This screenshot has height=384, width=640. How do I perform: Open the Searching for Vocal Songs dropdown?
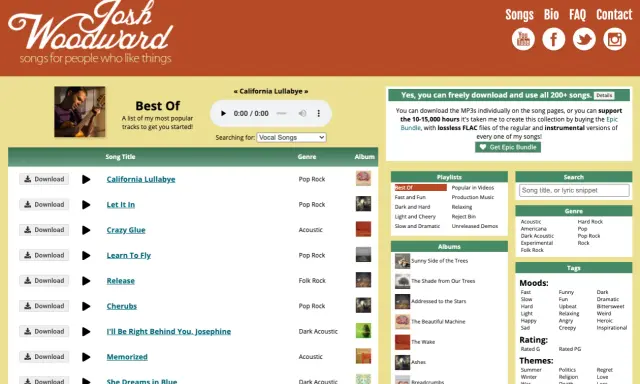pyautogui.click(x=291, y=138)
